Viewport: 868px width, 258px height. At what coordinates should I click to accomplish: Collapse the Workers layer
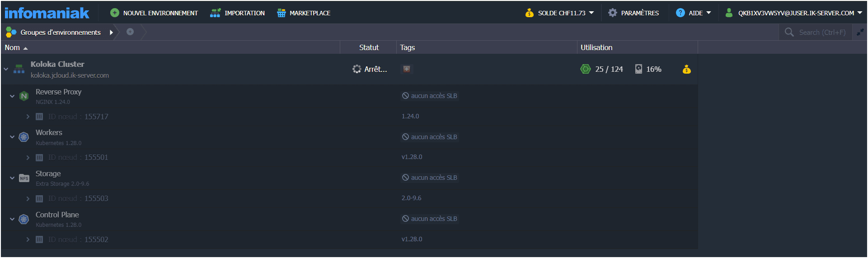pyautogui.click(x=12, y=137)
